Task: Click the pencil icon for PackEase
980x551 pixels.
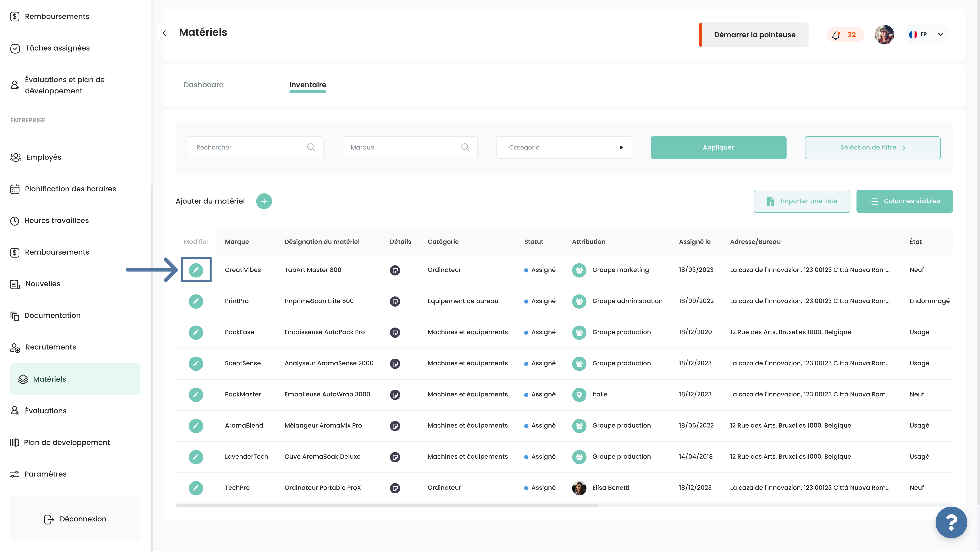Action: tap(196, 332)
